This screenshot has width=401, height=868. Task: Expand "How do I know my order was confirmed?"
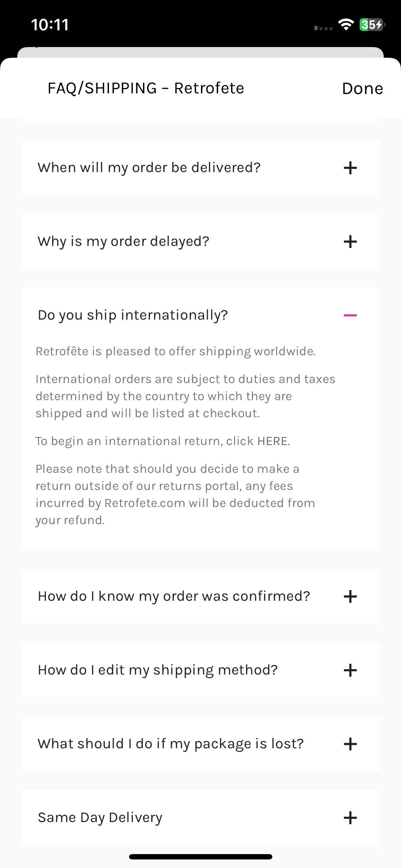(200, 596)
